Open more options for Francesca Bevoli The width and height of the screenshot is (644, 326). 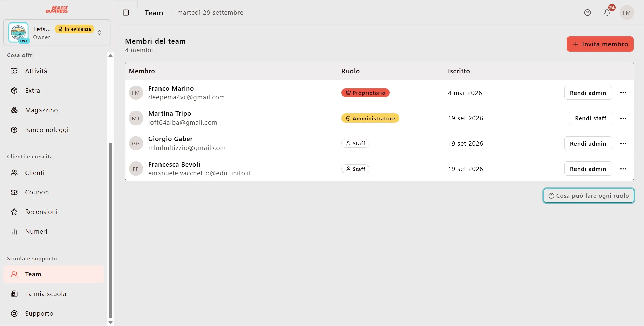pos(623,169)
